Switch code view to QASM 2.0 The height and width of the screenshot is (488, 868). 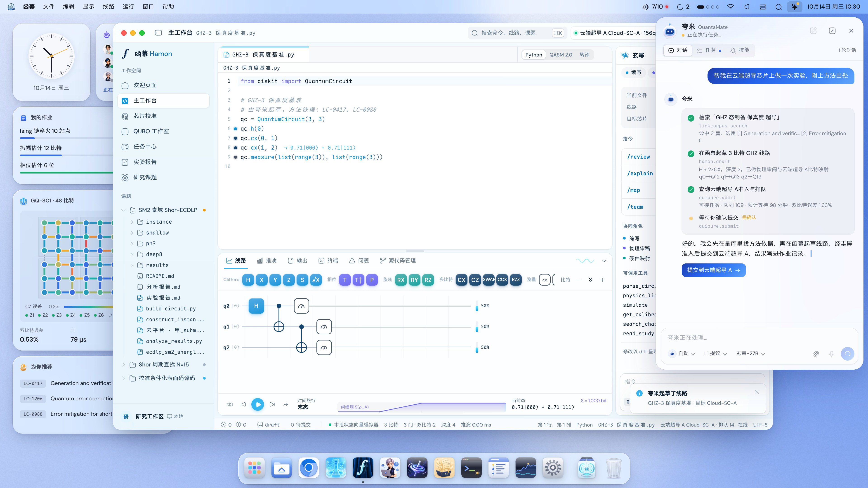561,54
